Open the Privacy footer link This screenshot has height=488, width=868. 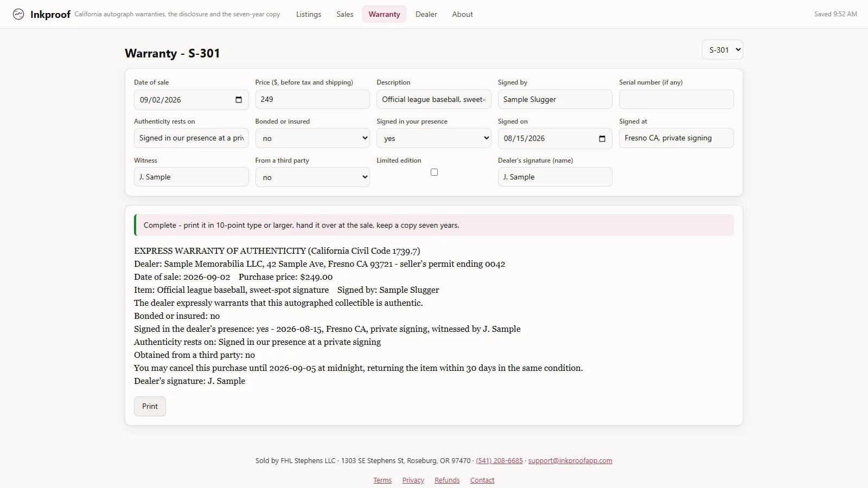[x=413, y=480]
